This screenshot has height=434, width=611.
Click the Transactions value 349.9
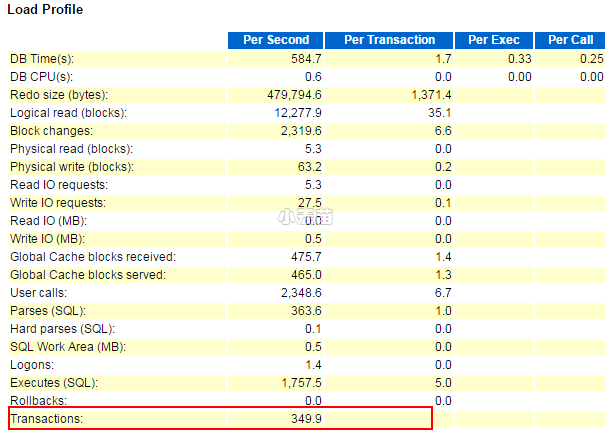[305, 418]
